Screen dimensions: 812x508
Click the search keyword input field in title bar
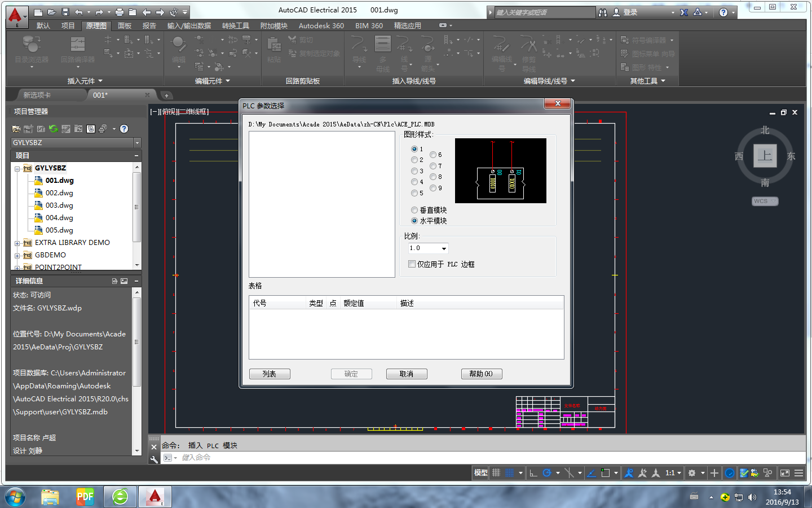pyautogui.click(x=545, y=12)
